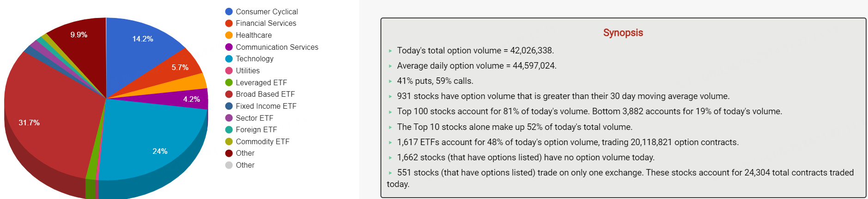Click the green Leveraged ETF legend dot
Screen dimensions: 868x199
click(229, 82)
